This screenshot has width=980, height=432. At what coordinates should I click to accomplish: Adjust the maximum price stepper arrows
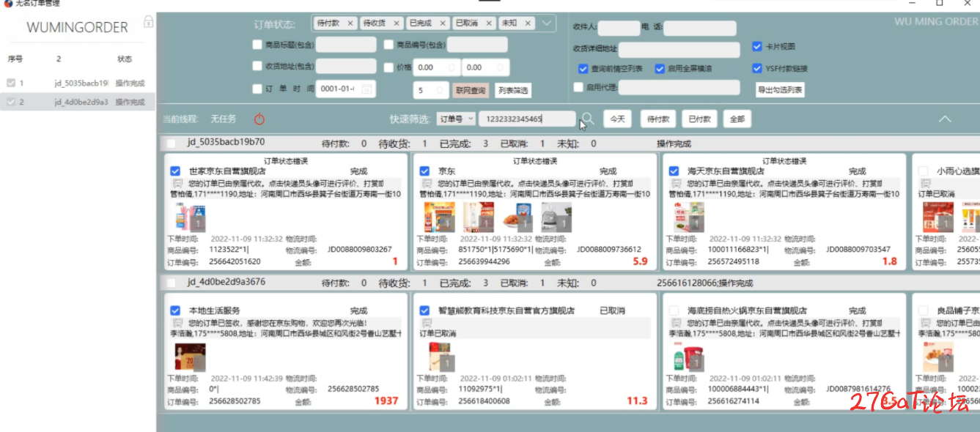coord(501,67)
